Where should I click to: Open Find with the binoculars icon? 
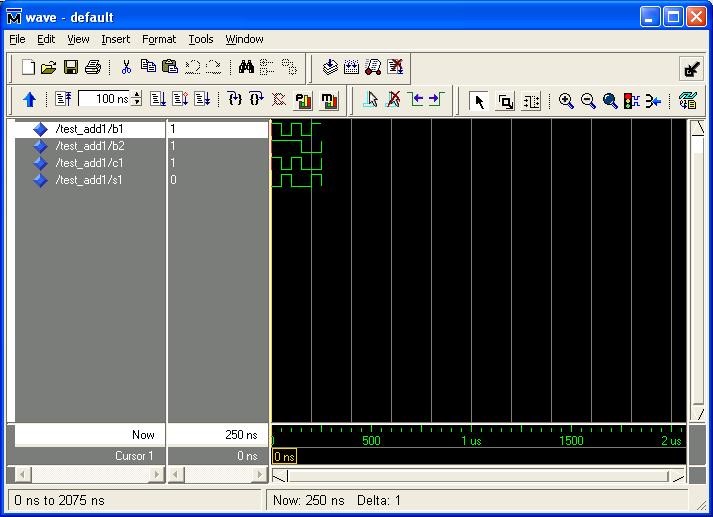tap(246, 67)
